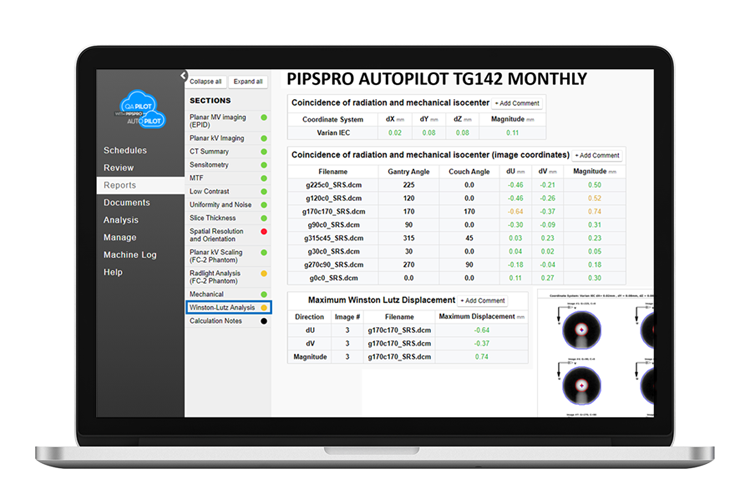
Task: Click red status dot beside Spatial Resolution
Action: coord(264,232)
